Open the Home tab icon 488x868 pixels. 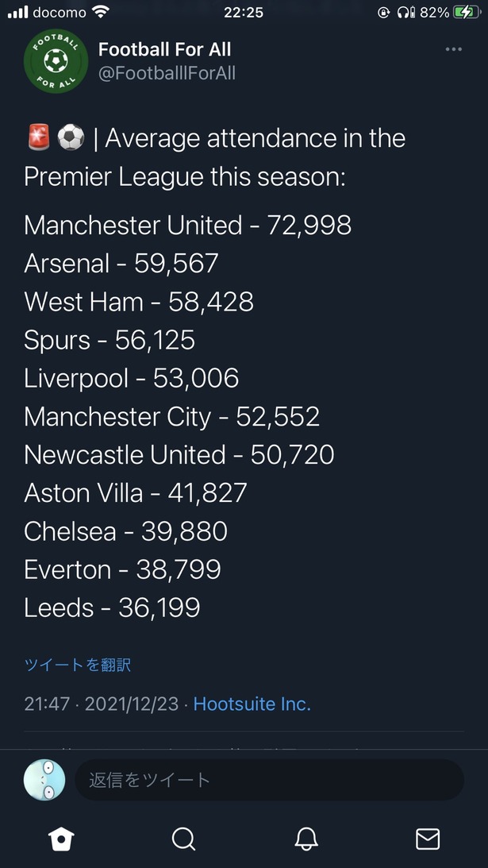(x=61, y=839)
